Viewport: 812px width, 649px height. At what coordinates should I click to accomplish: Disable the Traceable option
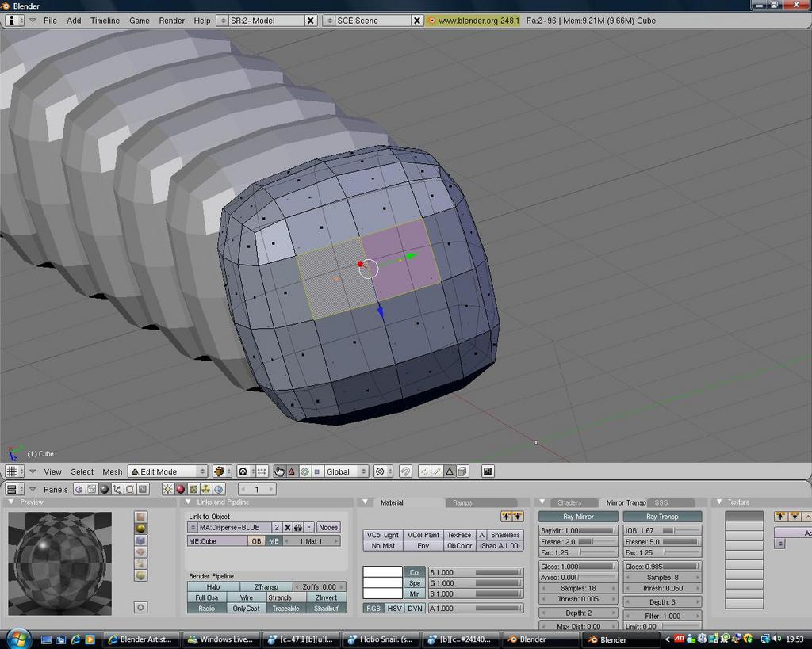[285, 609]
